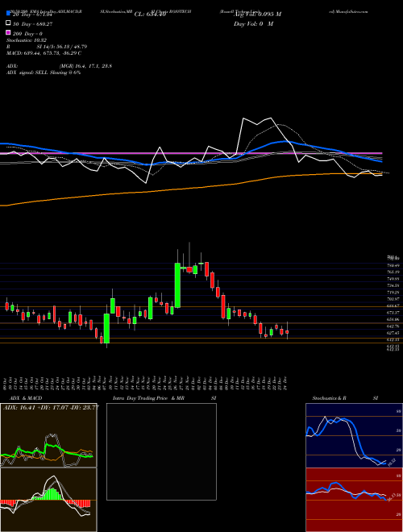Click the MACD histogram mini chart
The image size is (403, 532).
coord(48,500)
